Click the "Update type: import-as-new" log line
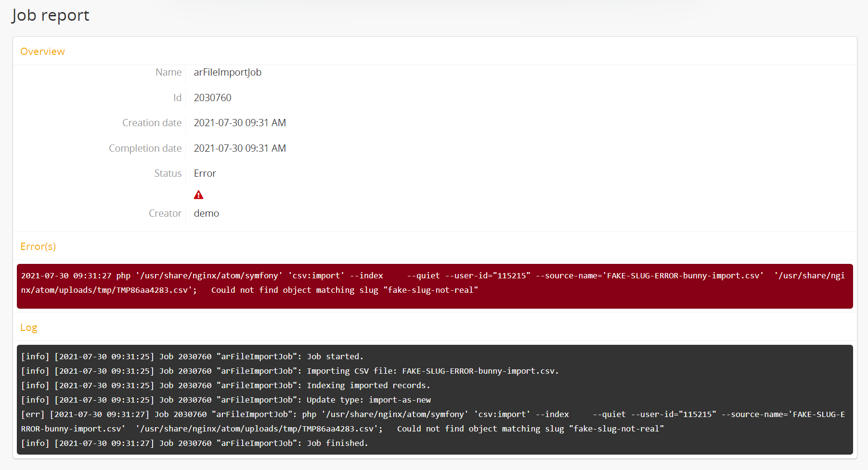The height and width of the screenshot is (470, 868). point(225,400)
